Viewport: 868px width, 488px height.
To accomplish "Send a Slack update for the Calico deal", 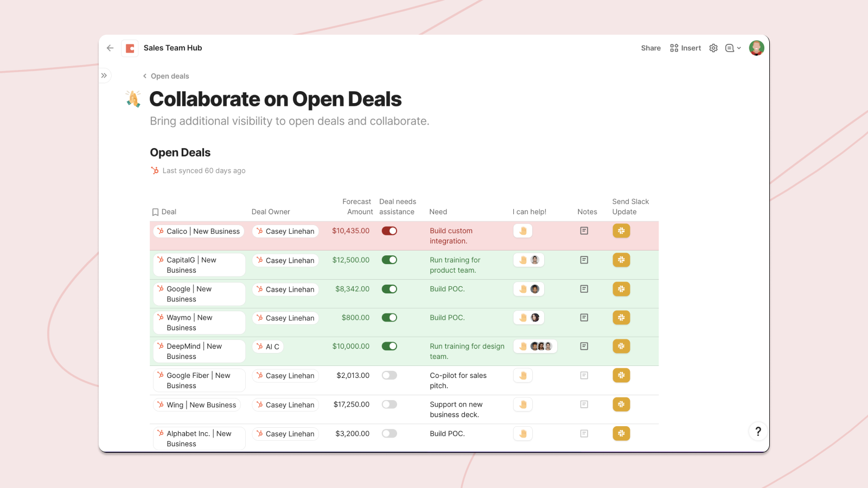I will point(621,230).
